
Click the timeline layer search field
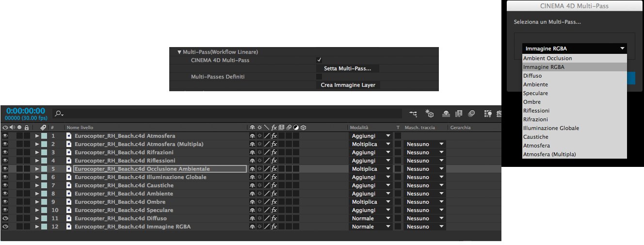pyautogui.click(x=228, y=114)
